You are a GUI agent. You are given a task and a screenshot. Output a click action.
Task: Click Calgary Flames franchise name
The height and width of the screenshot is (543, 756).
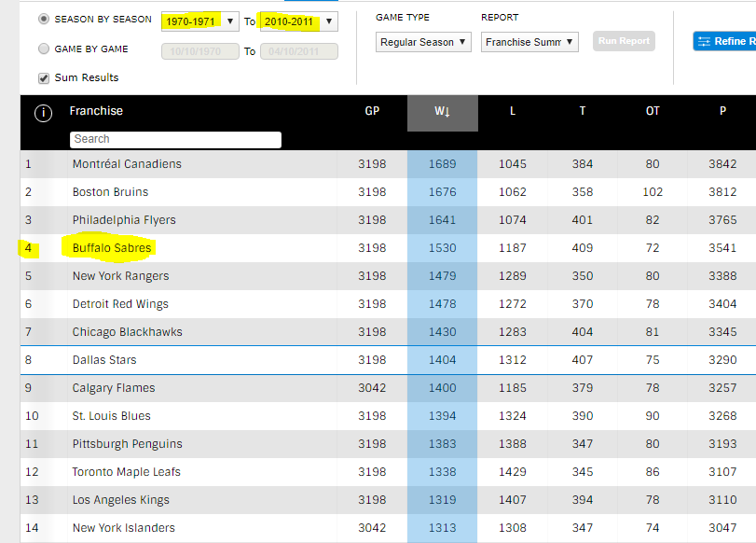(x=114, y=388)
